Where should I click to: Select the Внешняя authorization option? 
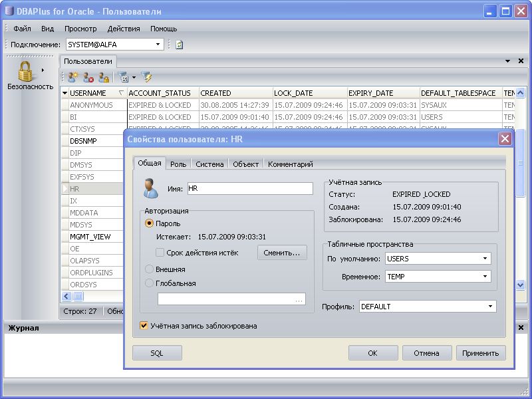tap(150, 269)
